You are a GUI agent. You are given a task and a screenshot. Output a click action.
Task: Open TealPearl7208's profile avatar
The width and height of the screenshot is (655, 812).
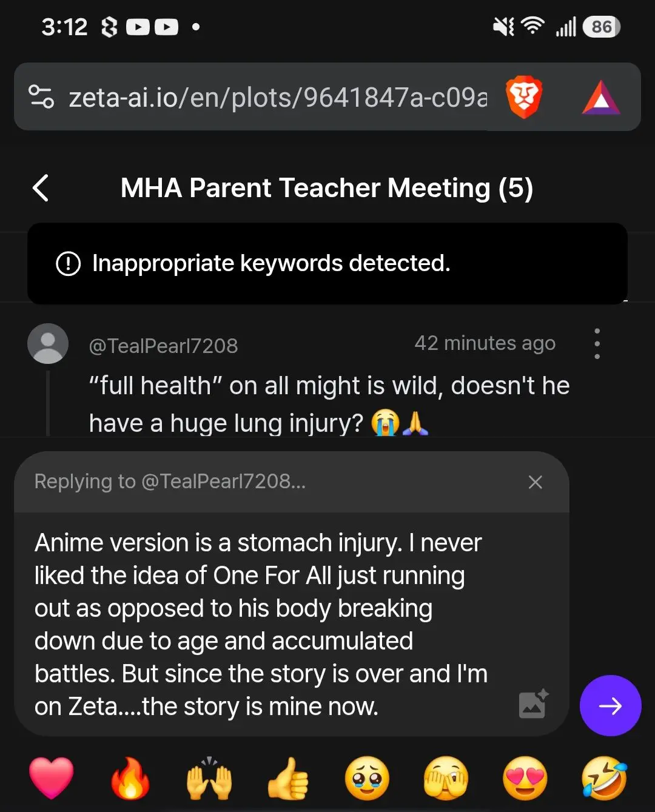[x=48, y=344]
